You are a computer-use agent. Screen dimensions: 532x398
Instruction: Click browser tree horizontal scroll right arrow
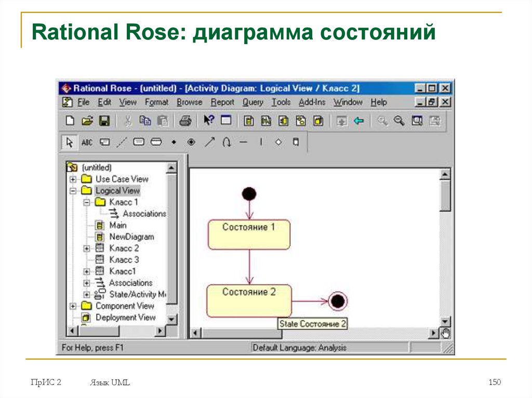coord(160,331)
